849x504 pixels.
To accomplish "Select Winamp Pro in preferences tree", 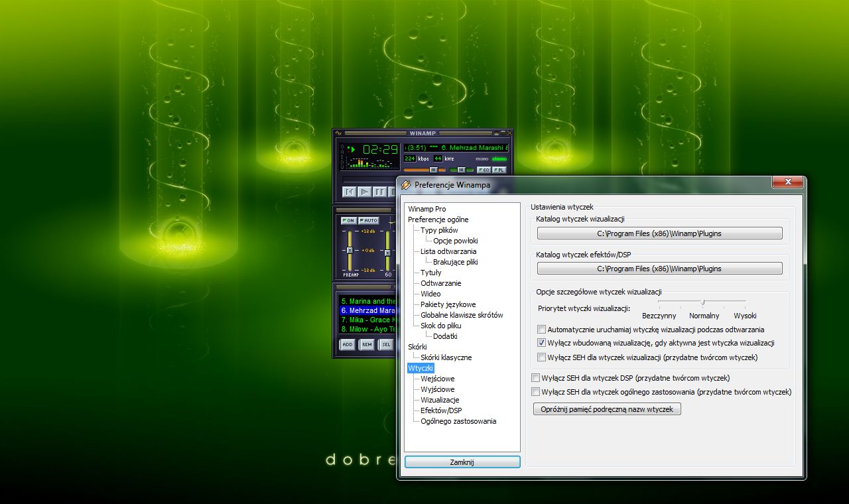I will tap(426, 209).
